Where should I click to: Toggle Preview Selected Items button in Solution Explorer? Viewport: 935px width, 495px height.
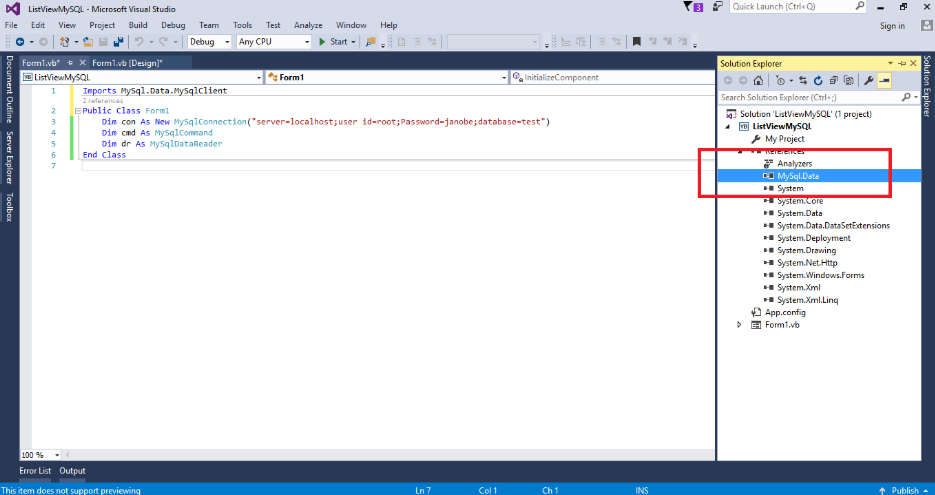coord(884,81)
